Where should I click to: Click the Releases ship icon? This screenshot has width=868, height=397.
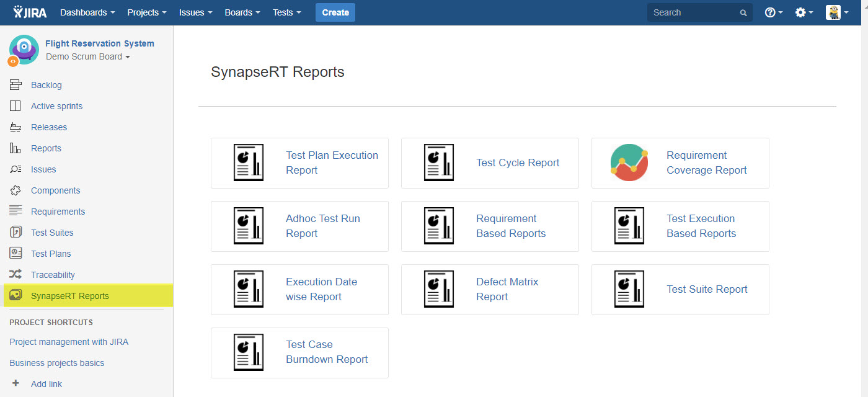tap(15, 127)
